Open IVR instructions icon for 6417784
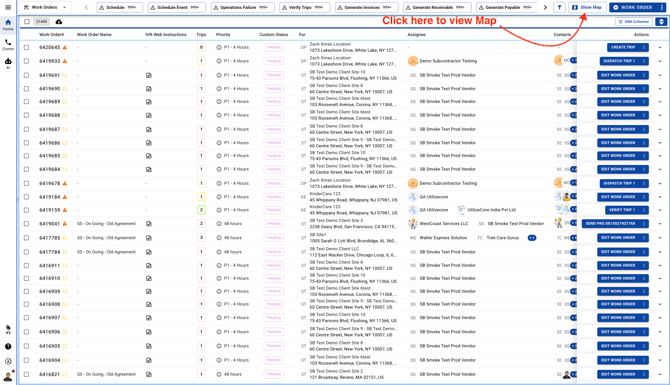The image size is (670, 385). click(149, 252)
